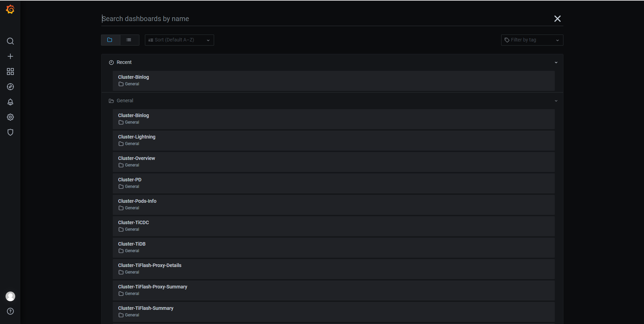Screen dimensions: 644x324
Task: Switch to folder view layout
Action: click(x=110, y=40)
